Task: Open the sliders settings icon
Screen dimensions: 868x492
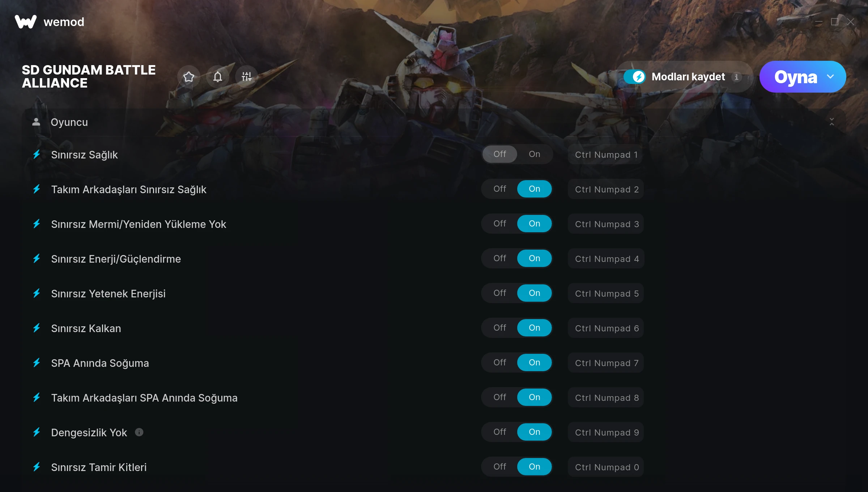Action: [247, 77]
